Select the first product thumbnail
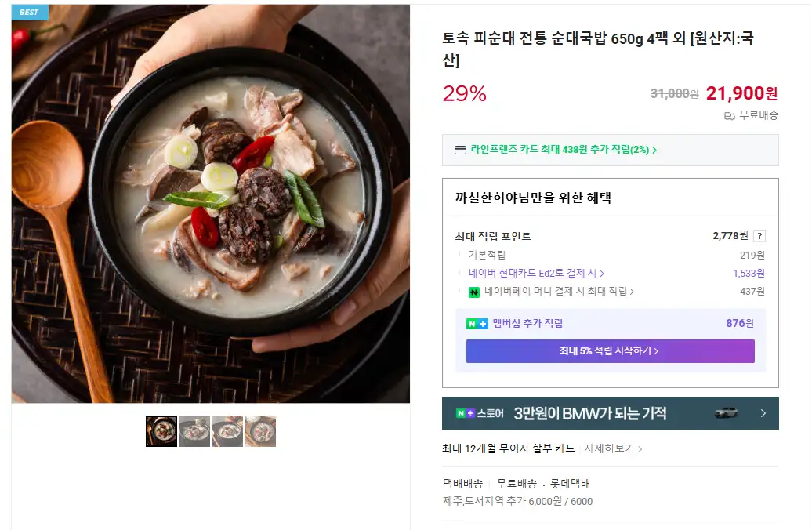Viewport: 812px width, 530px height. [x=161, y=431]
